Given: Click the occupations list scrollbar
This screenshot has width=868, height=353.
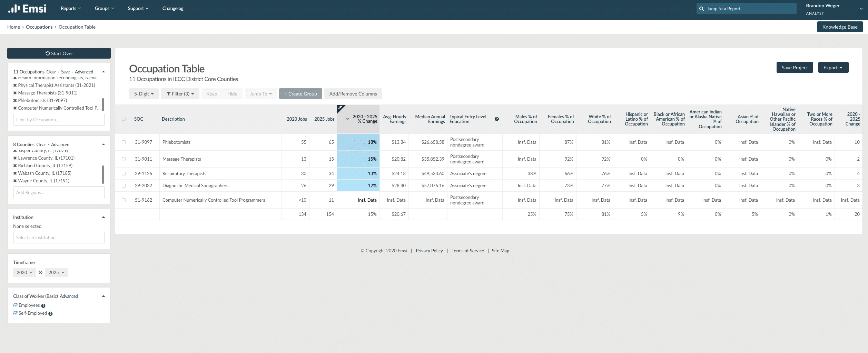Looking at the screenshot, I should click(x=103, y=104).
